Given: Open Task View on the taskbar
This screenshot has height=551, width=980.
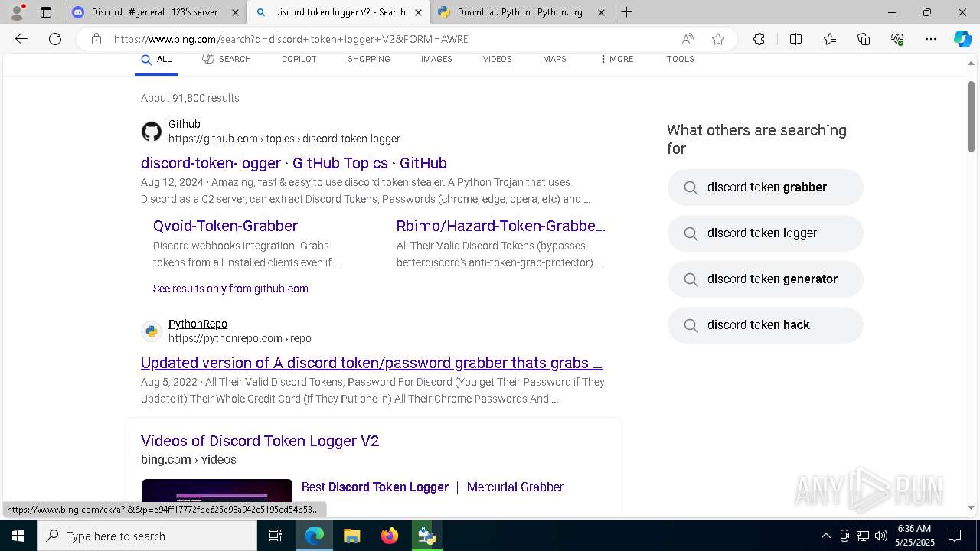Looking at the screenshot, I should (276, 536).
